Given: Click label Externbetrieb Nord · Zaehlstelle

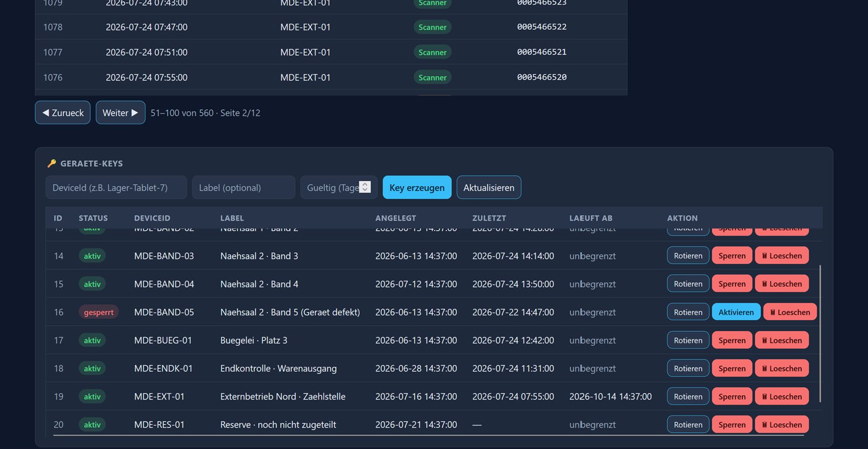Looking at the screenshot, I should pos(283,397).
